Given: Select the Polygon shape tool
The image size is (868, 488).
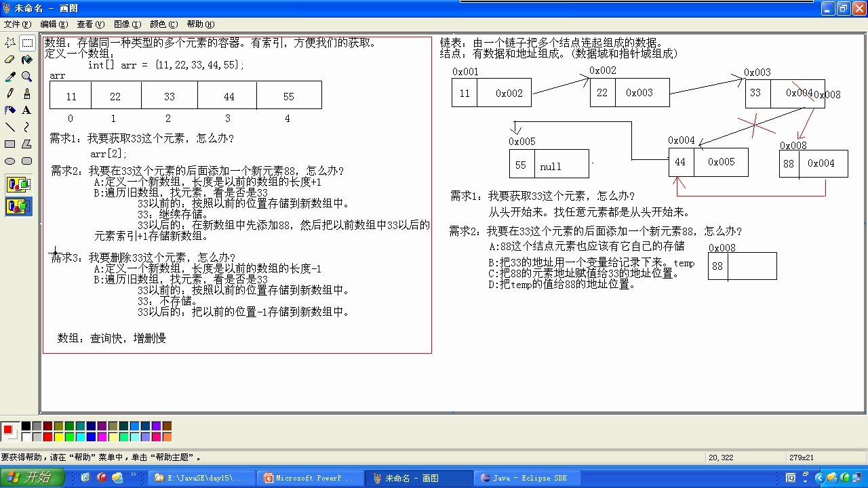Looking at the screenshot, I should pyautogui.click(x=27, y=144).
